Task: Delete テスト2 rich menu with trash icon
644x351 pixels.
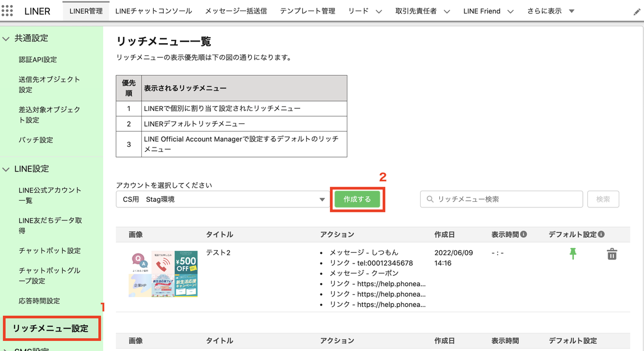Action: pos(612,254)
